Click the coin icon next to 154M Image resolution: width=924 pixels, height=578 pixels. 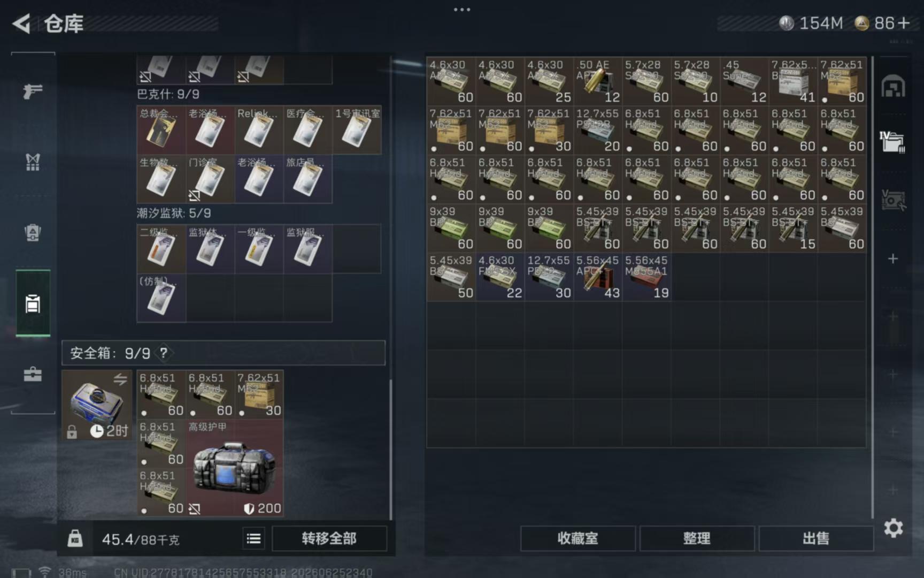(786, 23)
